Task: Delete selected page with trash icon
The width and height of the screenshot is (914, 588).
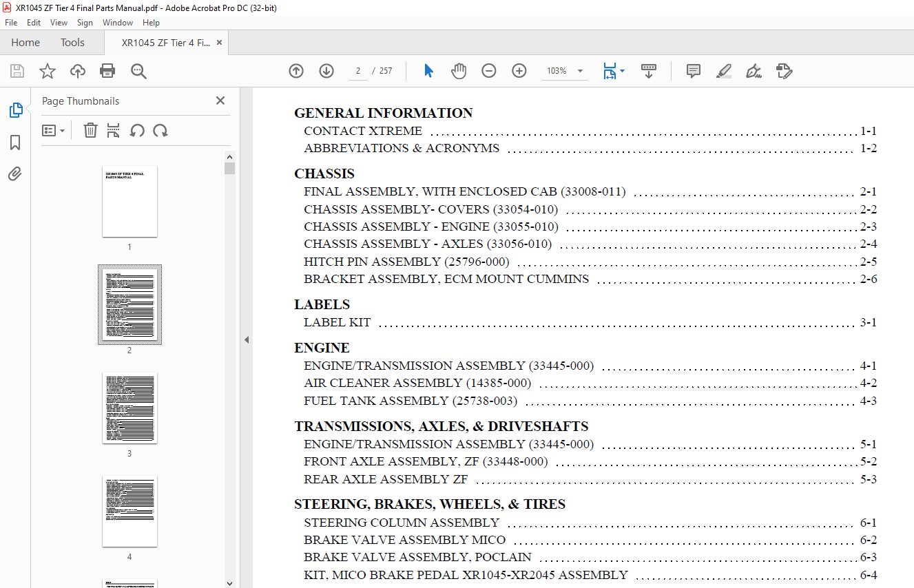Action: [90, 130]
